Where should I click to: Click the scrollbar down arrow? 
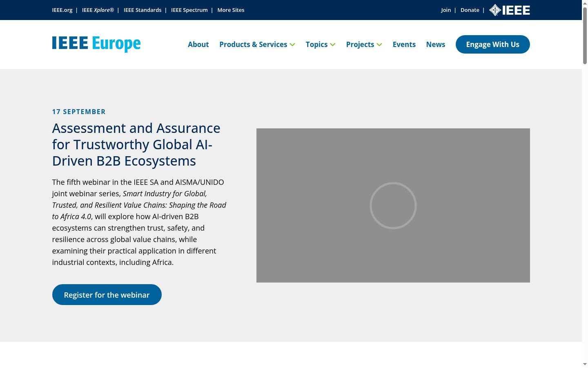(585, 364)
